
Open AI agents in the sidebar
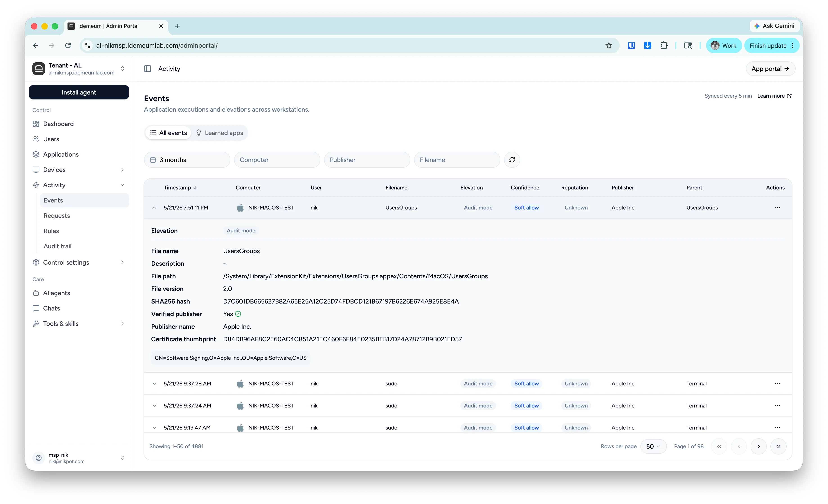[79, 293]
